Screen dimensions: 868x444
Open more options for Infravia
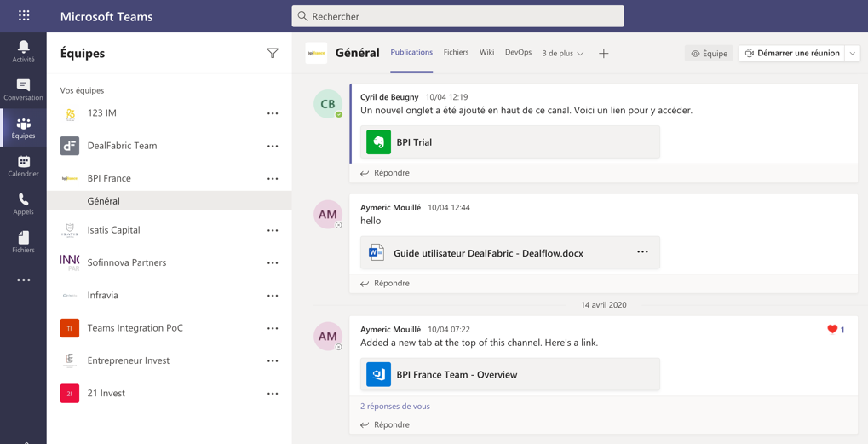pyautogui.click(x=273, y=295)
